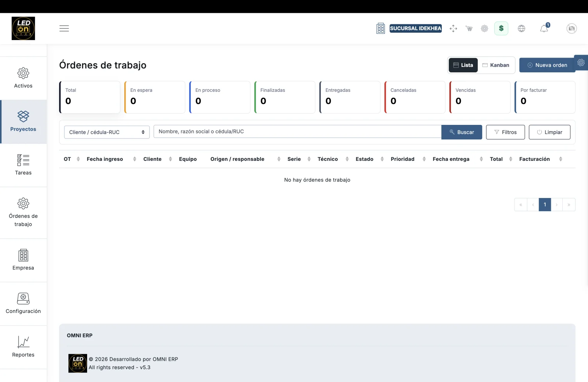Open the globe language icon
The height and width of the screenshot is (382, 588).
[521, 28]
